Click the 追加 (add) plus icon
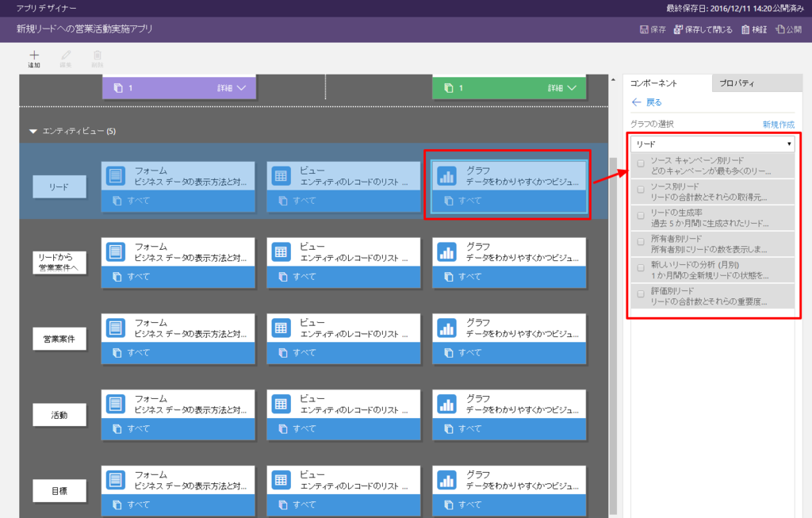Viewport: 812px width, 518px height. (x=34, y=55)
